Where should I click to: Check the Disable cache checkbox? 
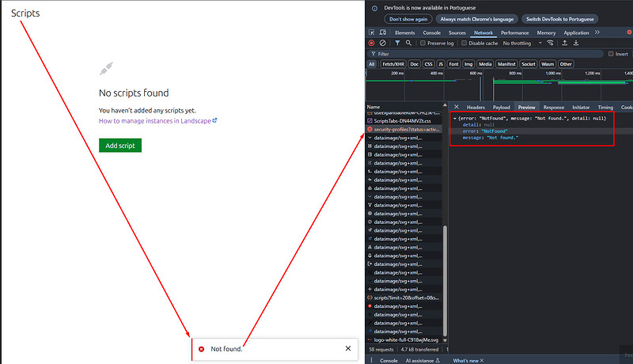click(463, 44)
